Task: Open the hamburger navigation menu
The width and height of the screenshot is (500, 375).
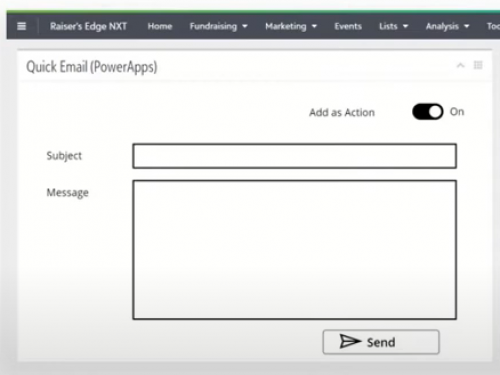Action: click(22, 26)
